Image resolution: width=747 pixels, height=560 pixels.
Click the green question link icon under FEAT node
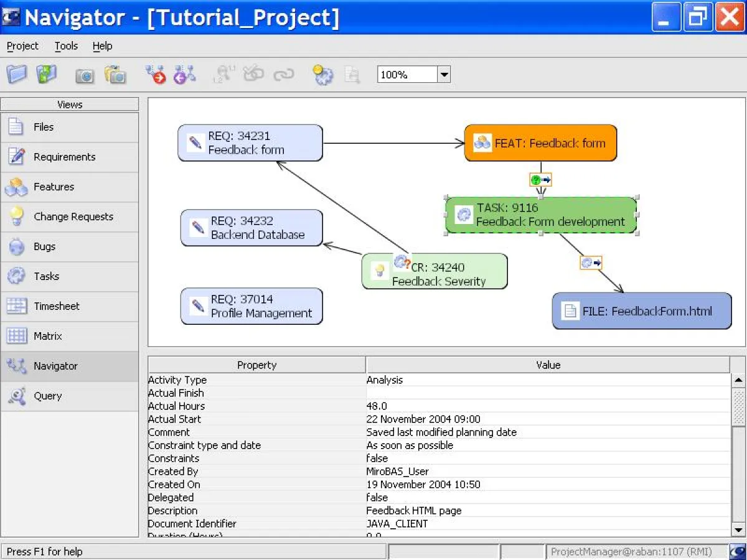tap(540, 180)
